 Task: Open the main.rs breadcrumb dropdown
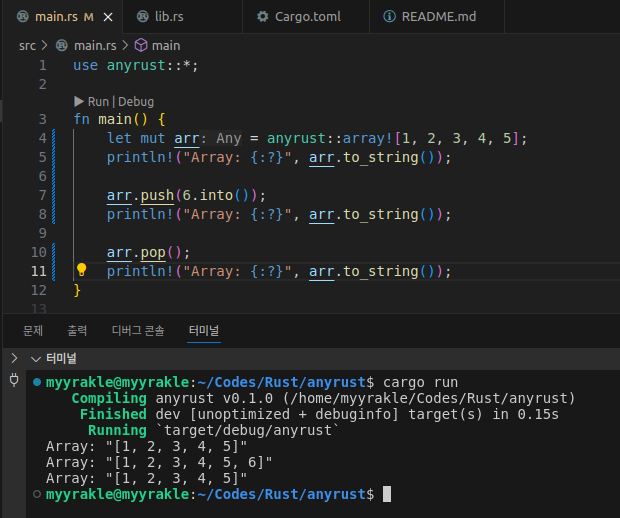click(x=95, y=45)
